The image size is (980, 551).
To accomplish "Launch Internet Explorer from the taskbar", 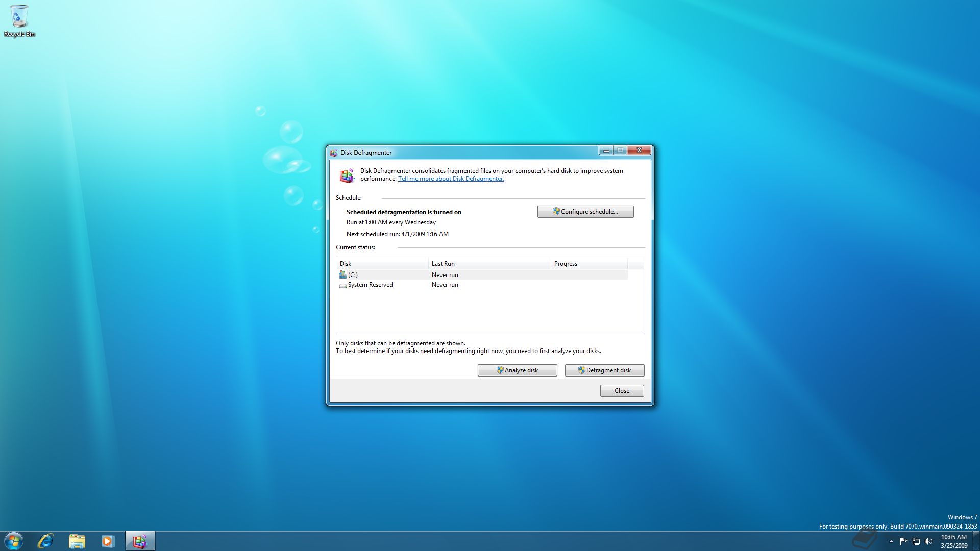I will point(45,541).
